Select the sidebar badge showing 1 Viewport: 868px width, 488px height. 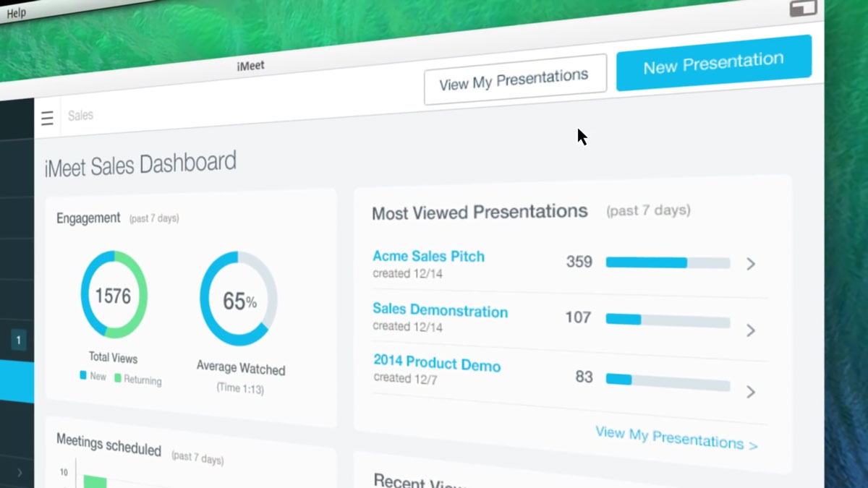pyautogui.click(x=19, y=340)
